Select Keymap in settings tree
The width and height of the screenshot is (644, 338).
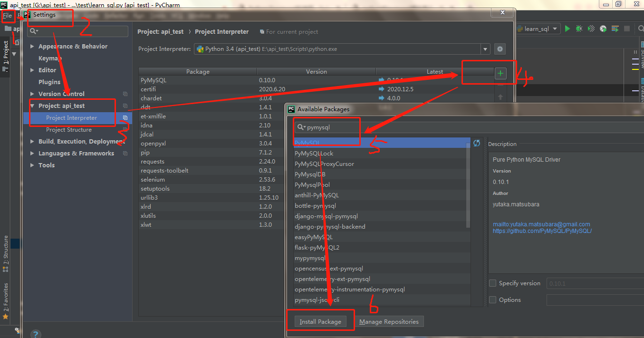click(x=50, y=58)
